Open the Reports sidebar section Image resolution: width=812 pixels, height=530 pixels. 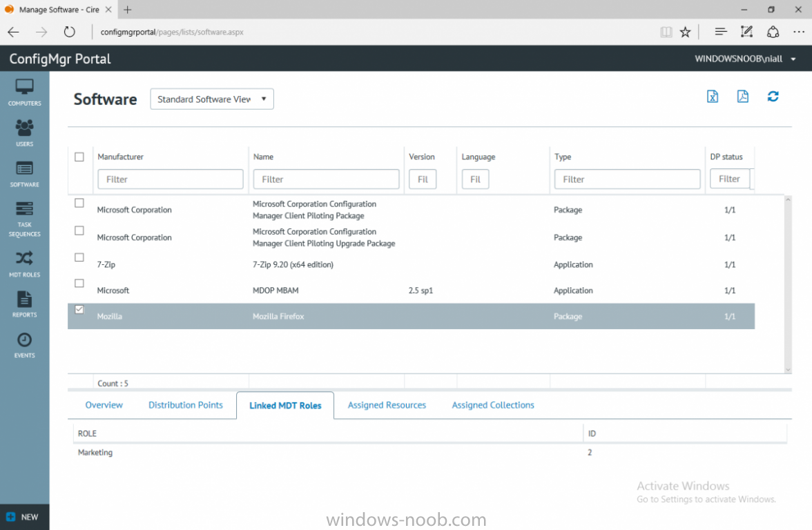pyautogui.click(x=24, y=304)
